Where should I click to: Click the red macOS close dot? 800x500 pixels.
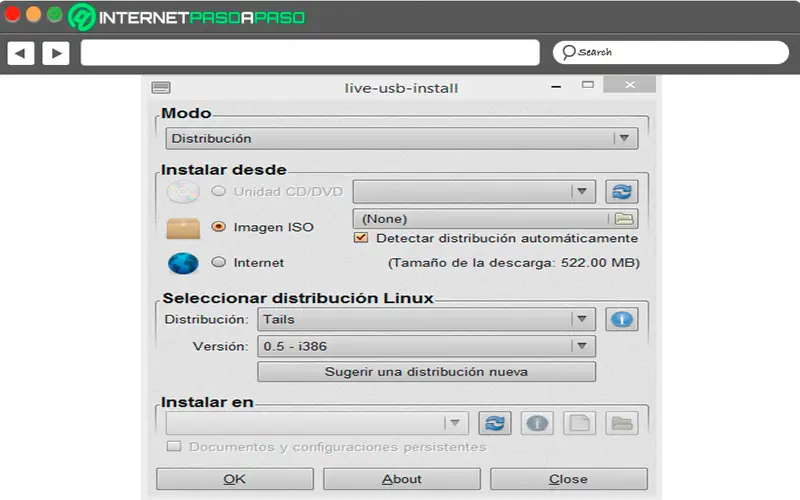coord(12,14)
